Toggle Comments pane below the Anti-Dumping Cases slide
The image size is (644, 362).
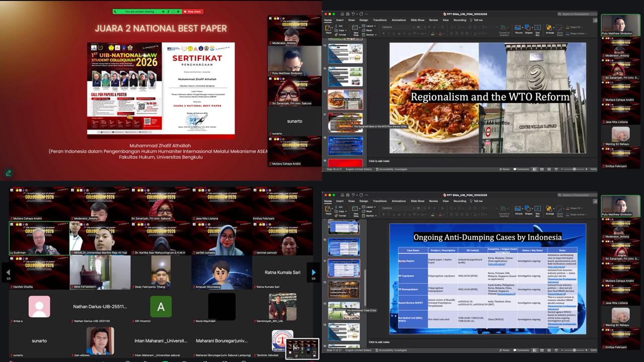point(522,350)
